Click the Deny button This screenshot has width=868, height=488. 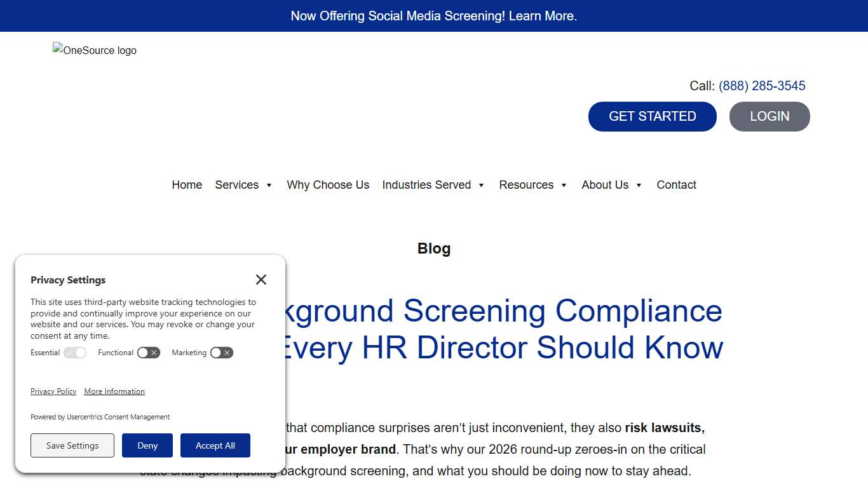[147, 445]
